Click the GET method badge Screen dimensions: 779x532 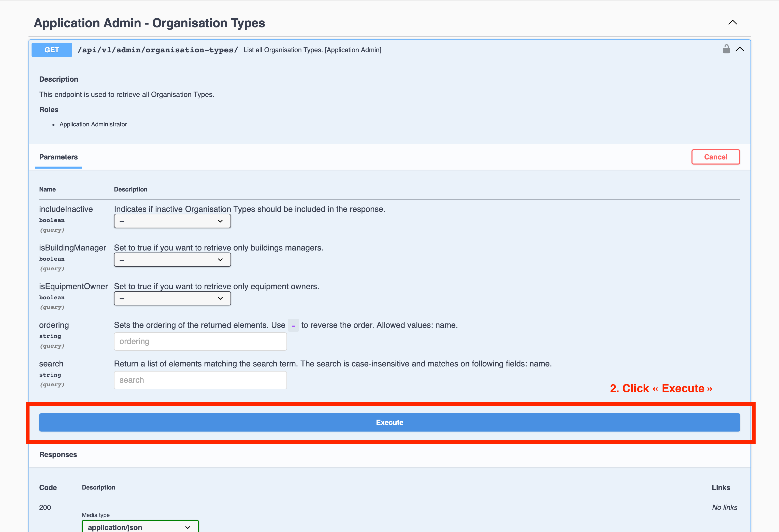[x=52, y=50]
